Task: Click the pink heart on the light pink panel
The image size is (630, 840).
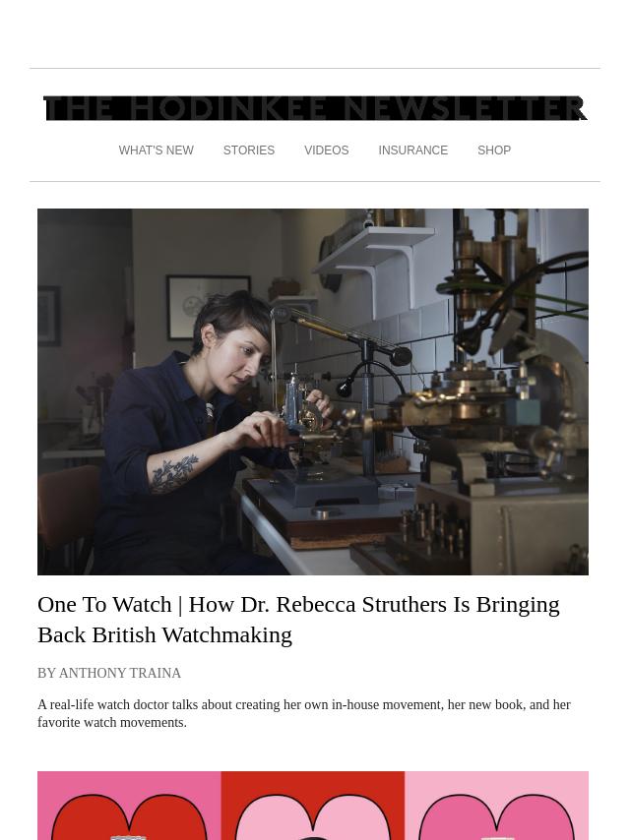Action: [x=496, y=816]
